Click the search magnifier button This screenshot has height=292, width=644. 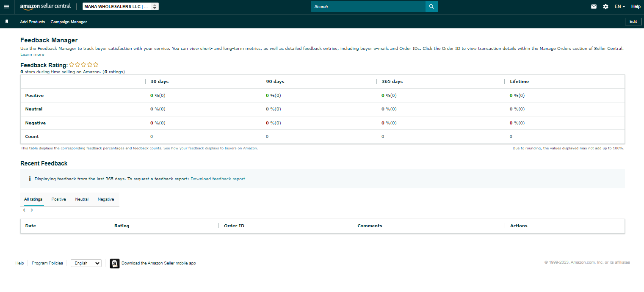point(431,6)
